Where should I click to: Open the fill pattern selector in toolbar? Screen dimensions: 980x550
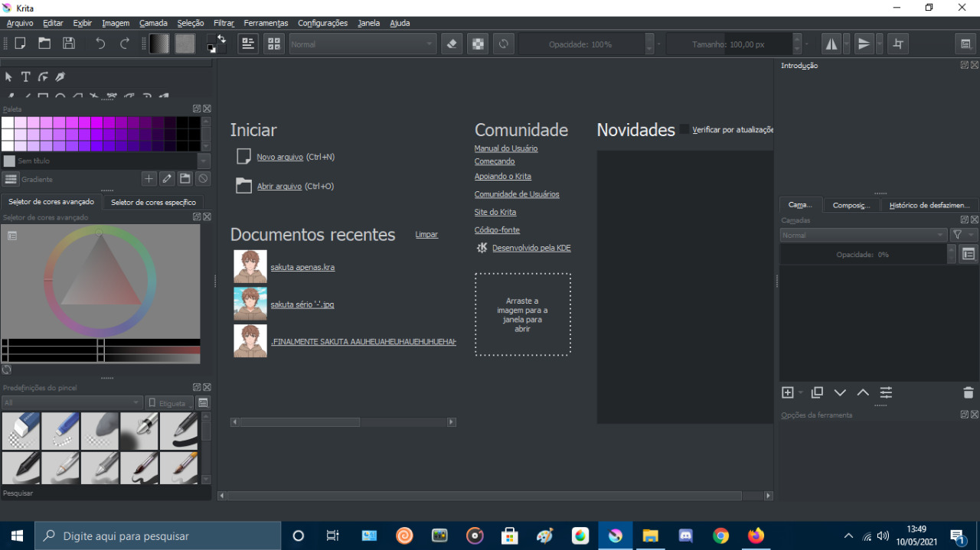[185, 44]
